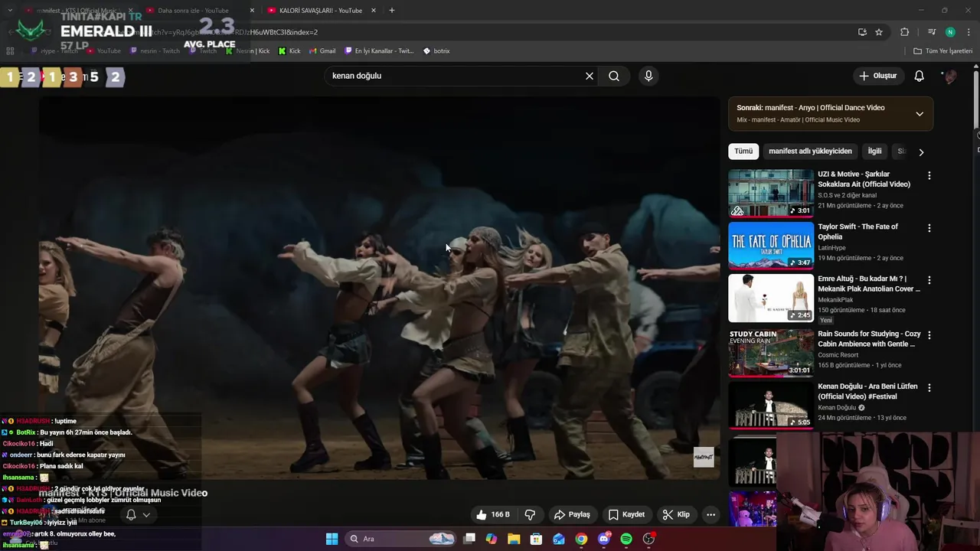
Task: Click the Oluştur create button
Action: (877, 76)
